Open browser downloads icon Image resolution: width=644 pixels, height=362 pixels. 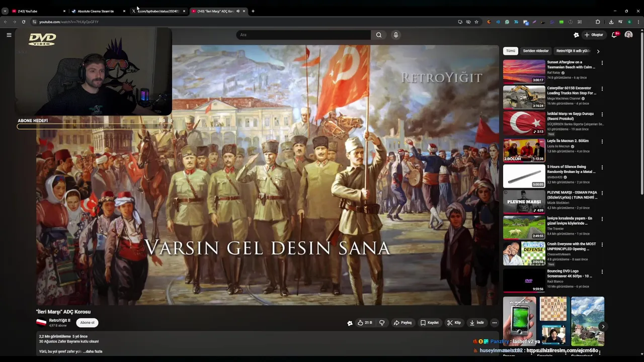(x=611, y=22)
